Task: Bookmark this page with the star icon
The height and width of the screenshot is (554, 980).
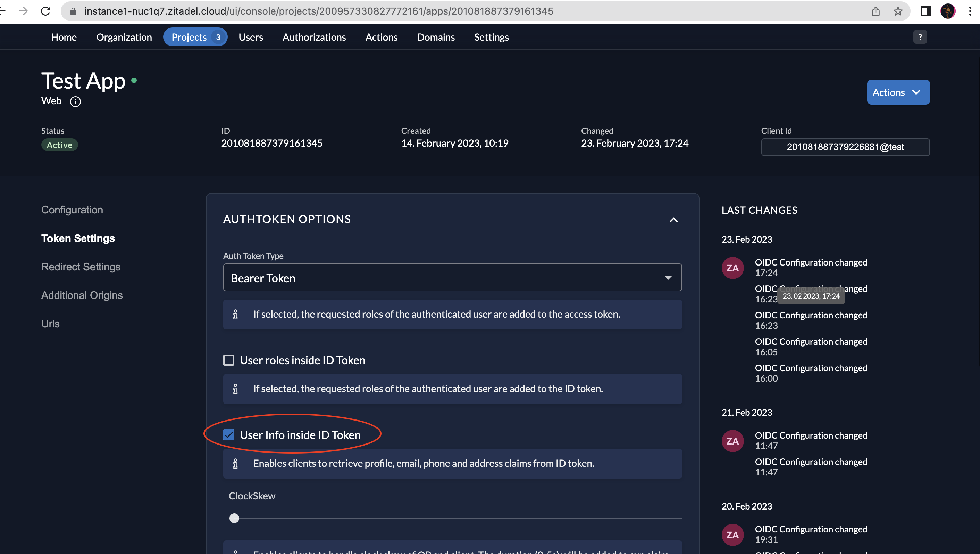Action: (x=898, y=11)
